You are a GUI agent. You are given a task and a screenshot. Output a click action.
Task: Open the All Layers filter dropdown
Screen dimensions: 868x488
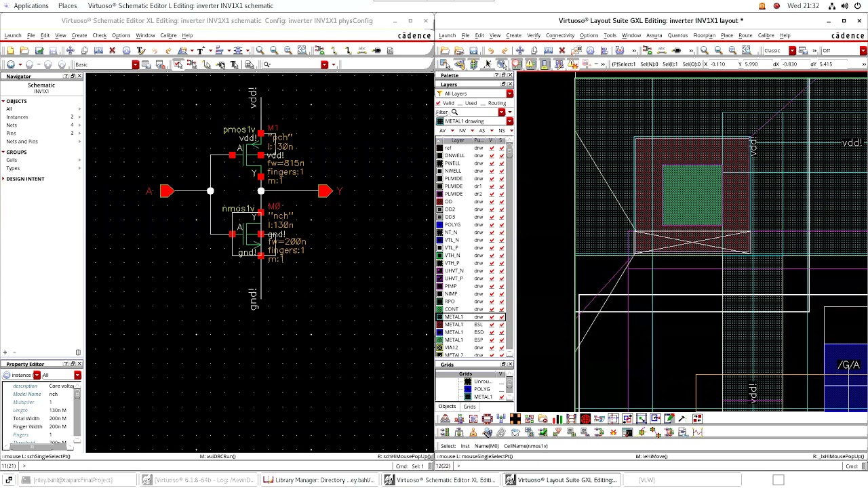point(509,94)
